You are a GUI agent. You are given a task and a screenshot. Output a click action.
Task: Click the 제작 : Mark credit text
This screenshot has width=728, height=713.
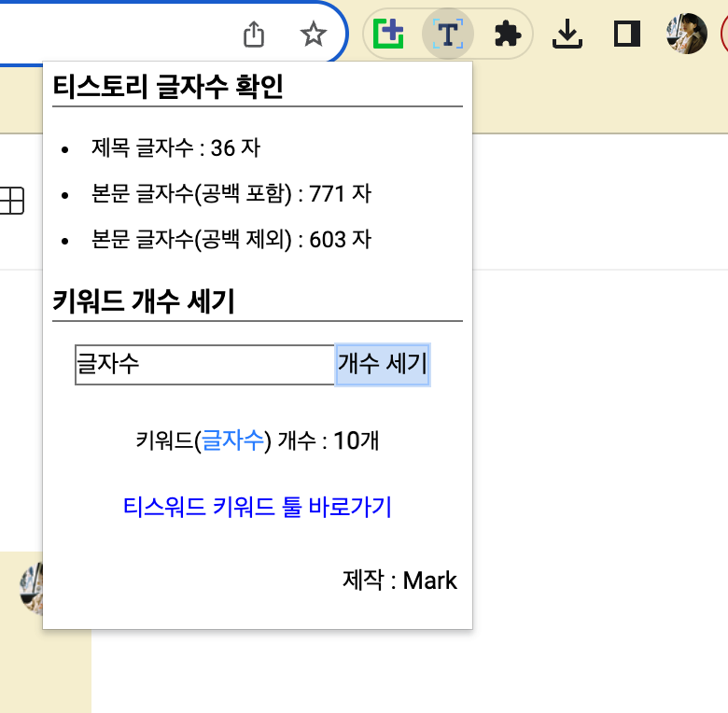tap(399, 580)
